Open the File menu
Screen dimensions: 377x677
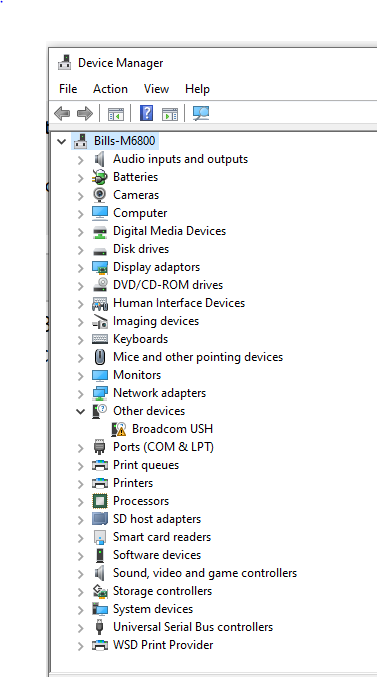point(68,89)
